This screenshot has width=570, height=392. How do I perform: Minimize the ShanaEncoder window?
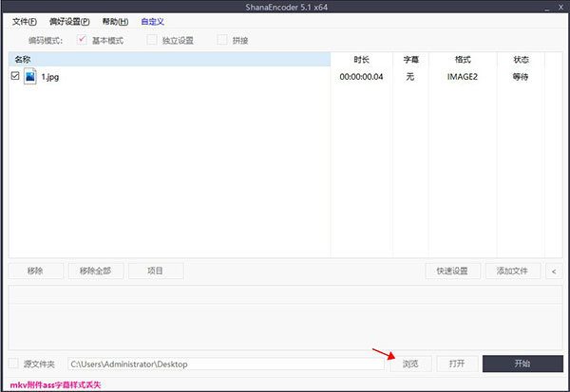click(547, 8)
